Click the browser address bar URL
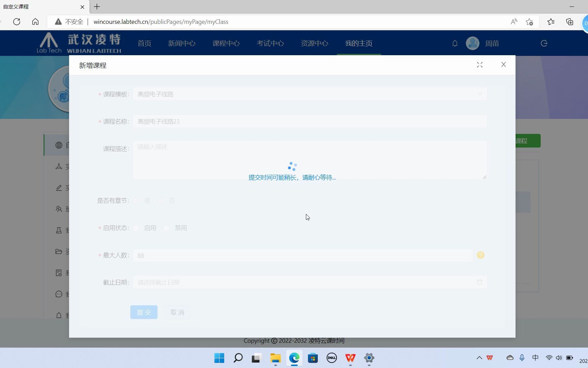This screenshot has height=368, width=588. pyautogui.click(x=161, y=22)
